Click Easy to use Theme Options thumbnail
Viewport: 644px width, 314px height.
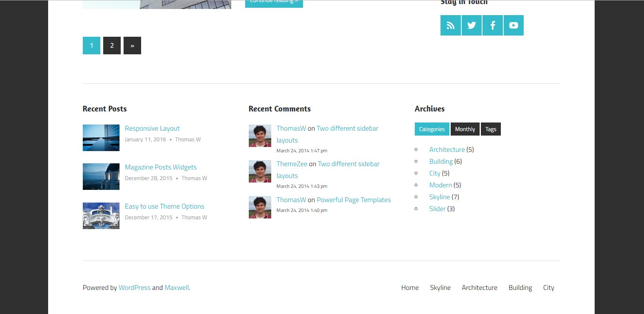[x=101, y=216]
